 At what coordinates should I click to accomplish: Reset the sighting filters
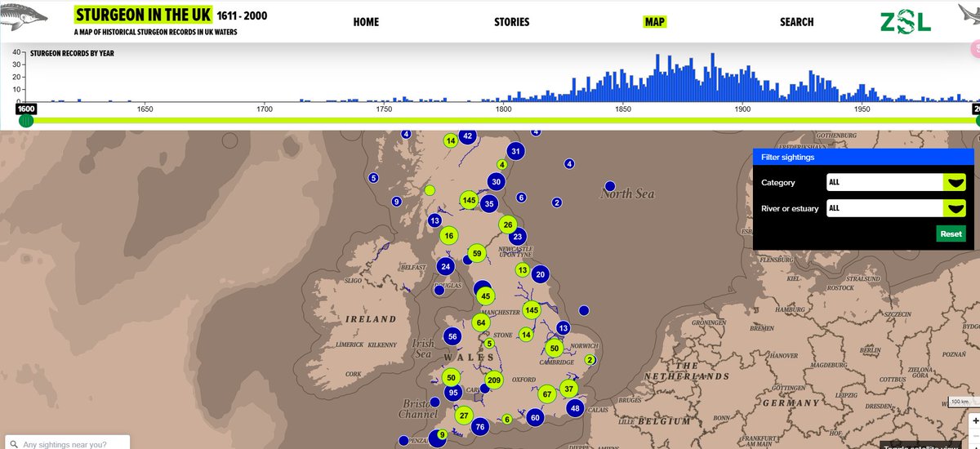[x=951, y=233]
